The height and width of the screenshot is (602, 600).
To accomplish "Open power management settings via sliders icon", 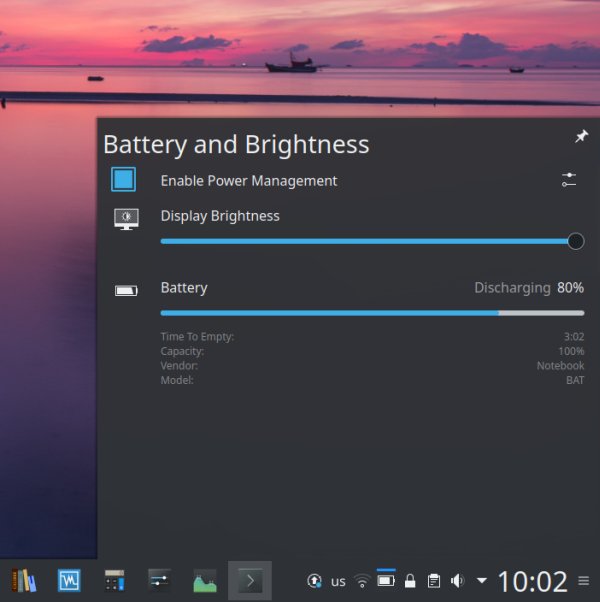I will [x=569, y=180].
